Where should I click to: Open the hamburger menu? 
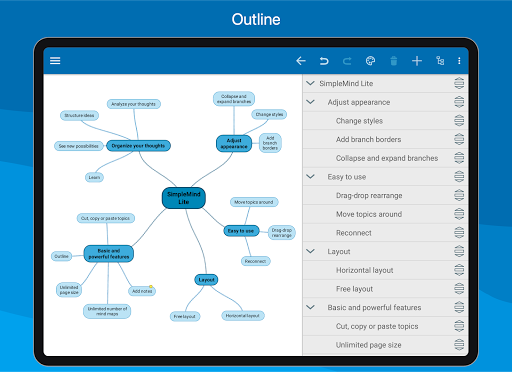(55, 61)
